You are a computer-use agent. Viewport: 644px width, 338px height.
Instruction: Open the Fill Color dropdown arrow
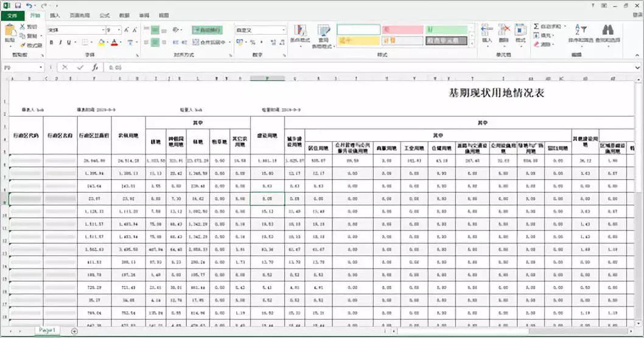point(107,43)
